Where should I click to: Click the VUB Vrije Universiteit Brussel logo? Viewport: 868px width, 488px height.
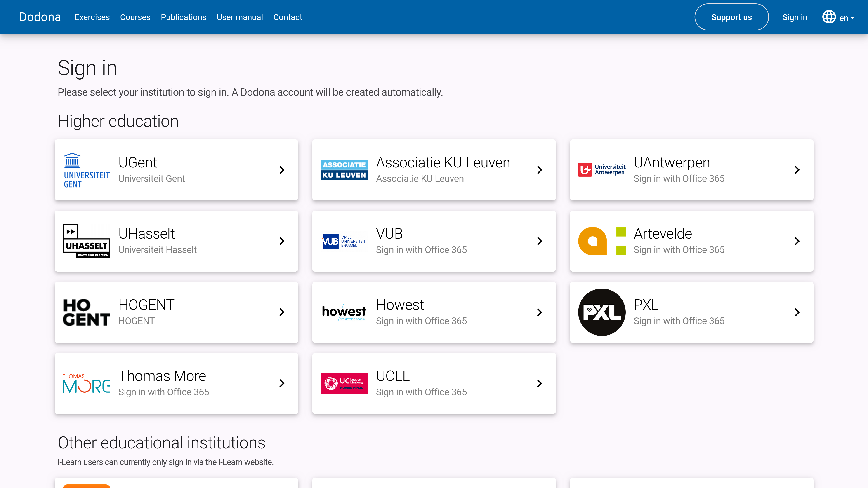344,241
